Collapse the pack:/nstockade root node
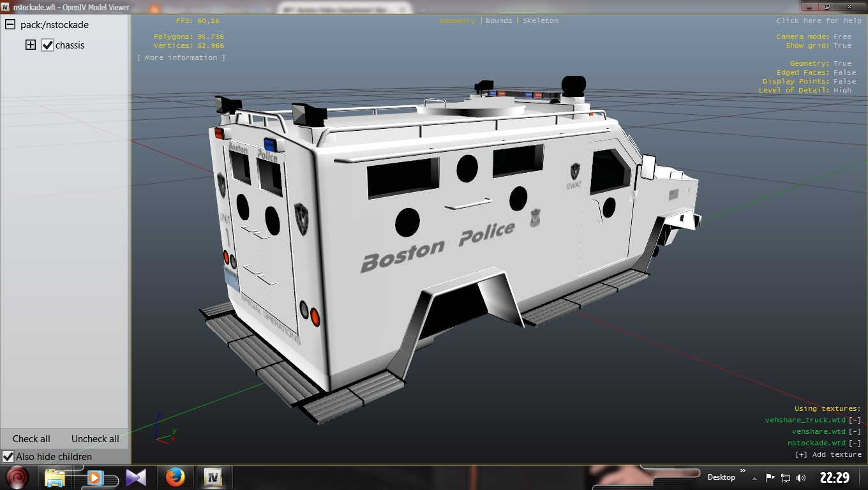Screen dimensions: 868x490 coord(10,24)
